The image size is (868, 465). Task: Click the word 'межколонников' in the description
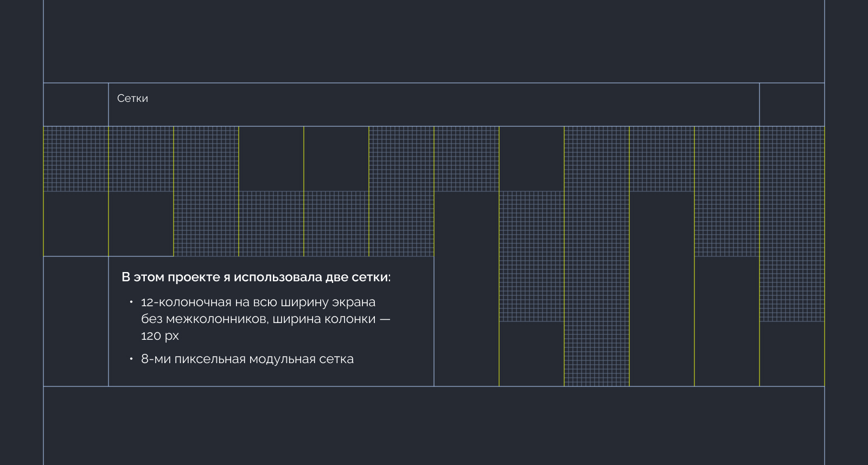point(216,319)
